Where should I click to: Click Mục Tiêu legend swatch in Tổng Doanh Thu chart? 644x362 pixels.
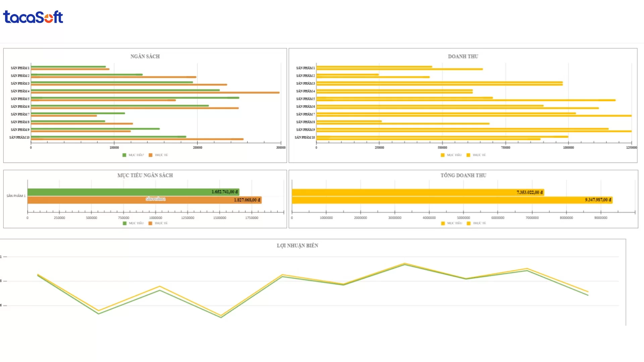click(x=443, y=223)
